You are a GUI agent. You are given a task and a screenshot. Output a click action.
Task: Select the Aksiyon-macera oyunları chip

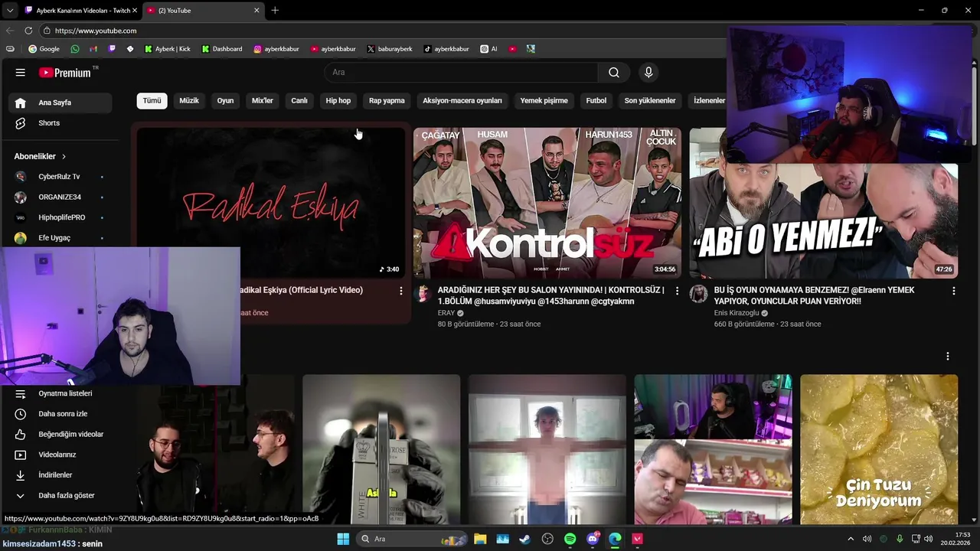(x=462, y=101)
